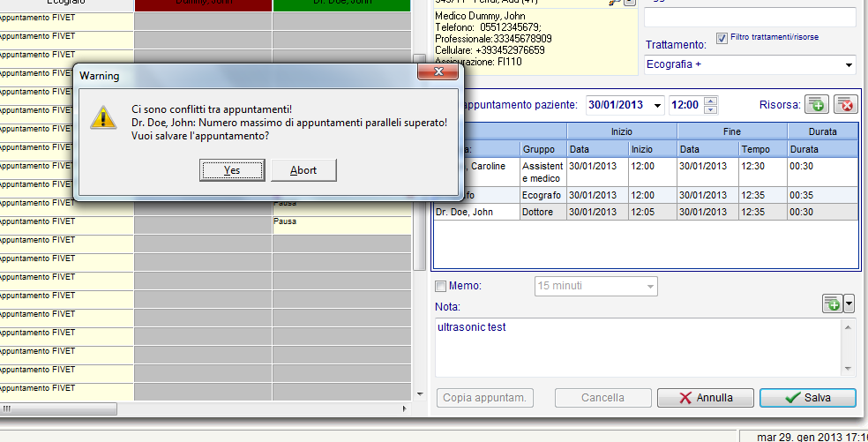
Task: Click the add resource icon next to Risorsa
Action: click(x=817, y=104)
